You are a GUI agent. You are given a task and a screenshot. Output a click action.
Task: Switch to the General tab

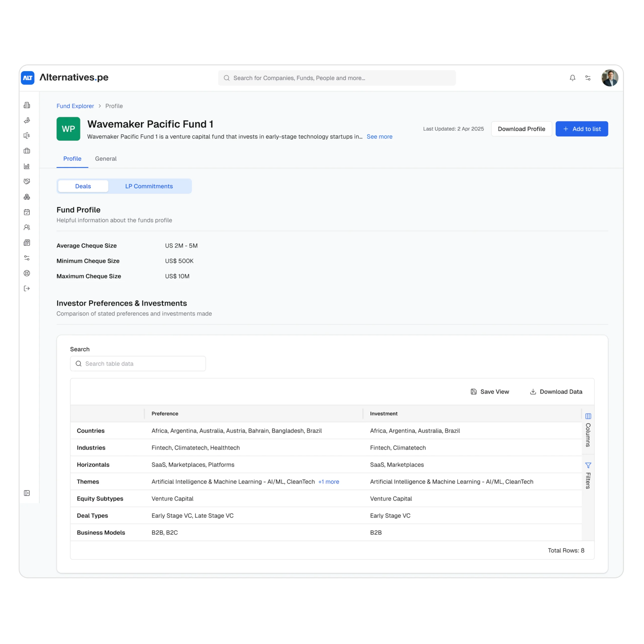click(106, 159)
